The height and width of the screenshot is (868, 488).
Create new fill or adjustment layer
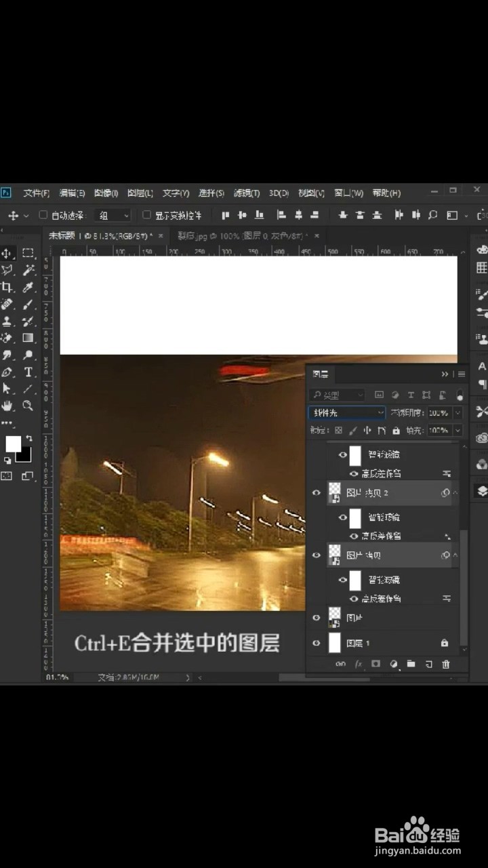coord(393,665)
